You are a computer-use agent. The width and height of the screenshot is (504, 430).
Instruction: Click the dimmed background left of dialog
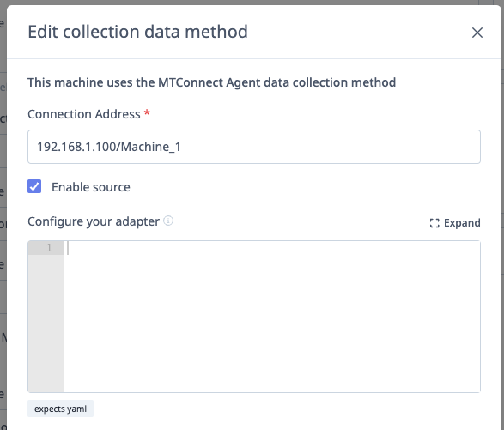pos(3,215)
